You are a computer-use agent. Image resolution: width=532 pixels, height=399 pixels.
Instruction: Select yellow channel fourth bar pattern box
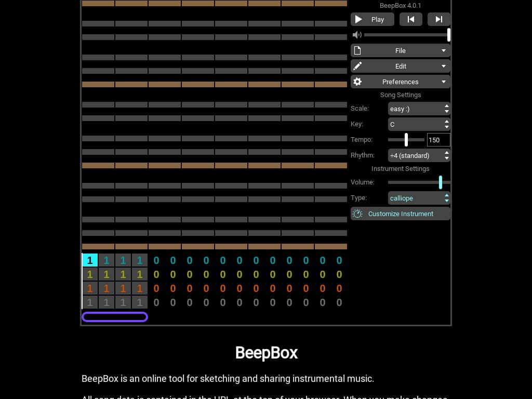click(140, 274)
